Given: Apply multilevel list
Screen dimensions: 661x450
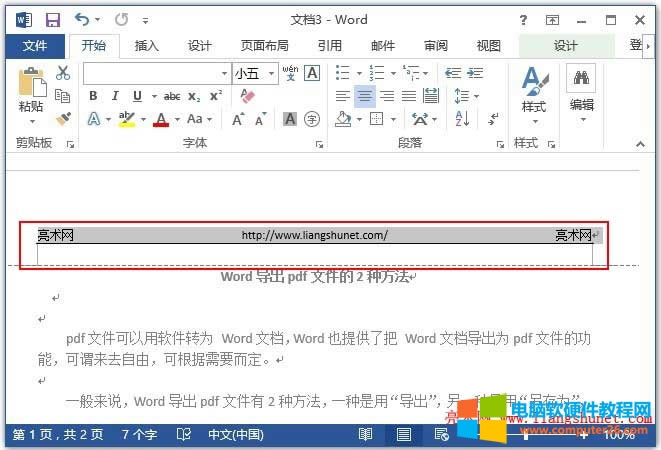Looking at the screenshot, I should pos(411,73).
